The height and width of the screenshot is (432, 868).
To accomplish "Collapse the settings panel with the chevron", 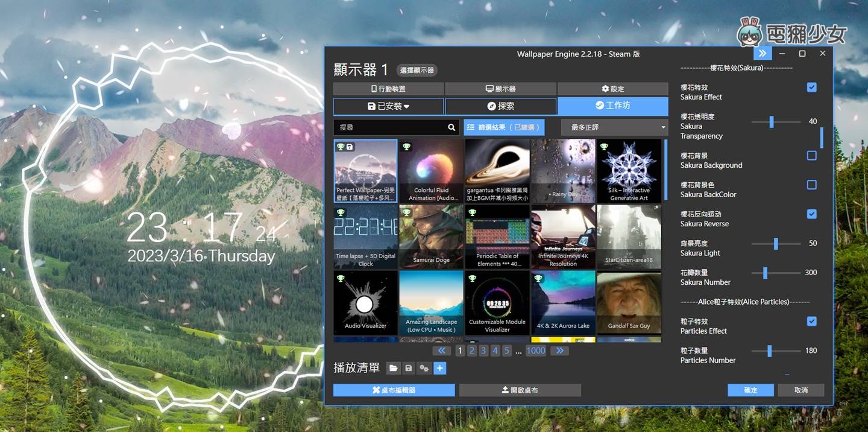I will (762, 53).
